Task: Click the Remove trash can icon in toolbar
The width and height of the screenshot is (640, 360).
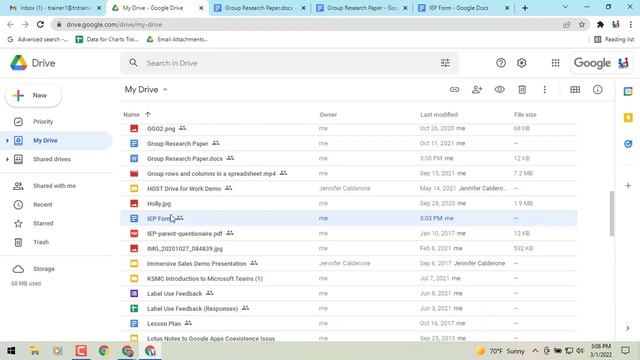Action: (522, 89)
